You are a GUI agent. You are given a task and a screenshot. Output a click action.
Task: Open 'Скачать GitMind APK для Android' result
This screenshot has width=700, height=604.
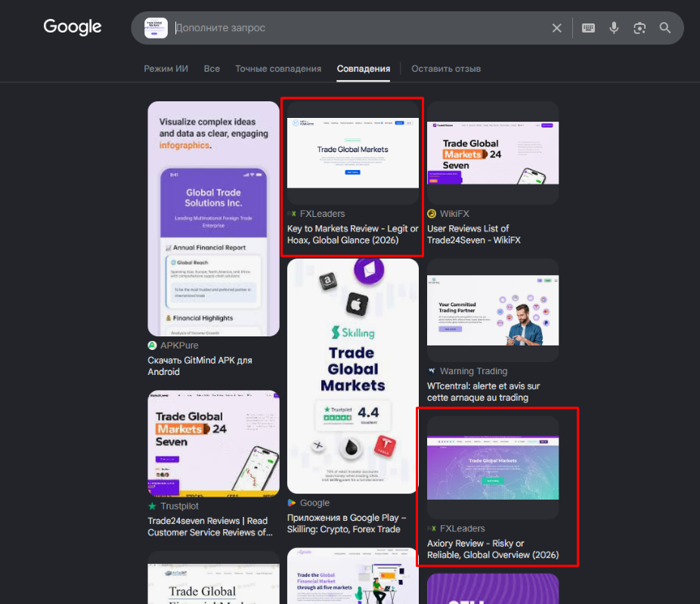point(200,366)
